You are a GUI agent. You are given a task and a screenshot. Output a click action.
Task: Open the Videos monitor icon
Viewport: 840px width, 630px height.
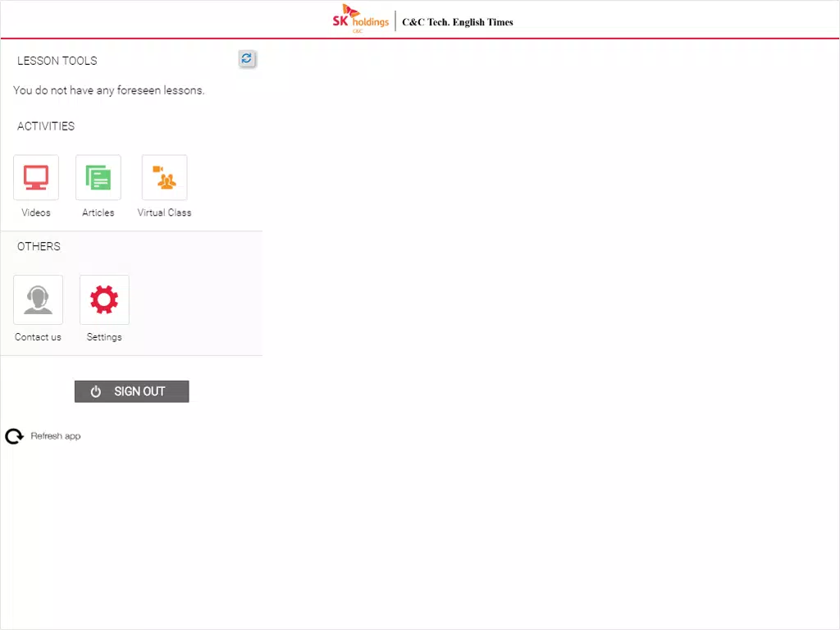pos(36,177)
